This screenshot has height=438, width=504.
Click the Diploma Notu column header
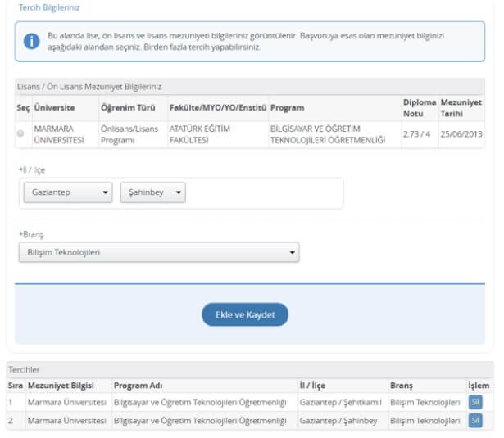[420, 108]
